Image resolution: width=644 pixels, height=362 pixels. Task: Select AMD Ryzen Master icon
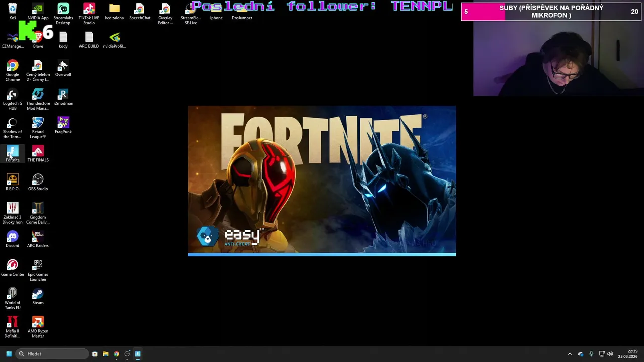tap(38, 327)
